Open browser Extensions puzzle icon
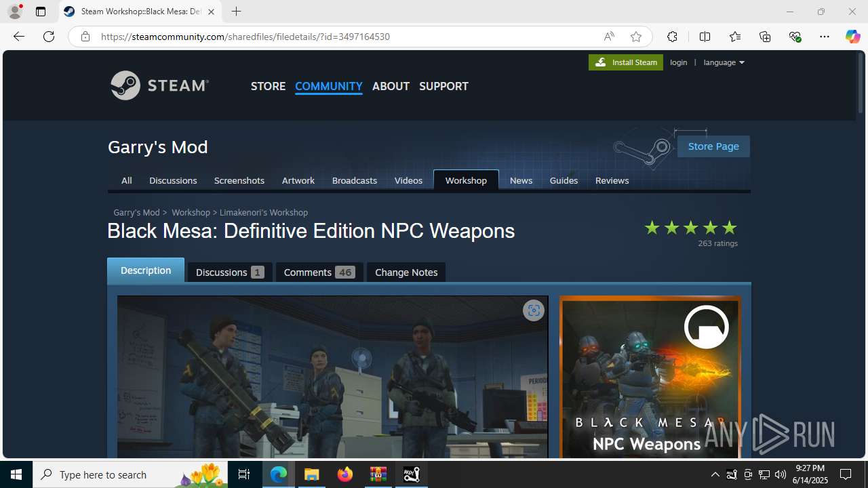This screenshot has height=488, width=868. pyautogui.click(x=672, y=37)
